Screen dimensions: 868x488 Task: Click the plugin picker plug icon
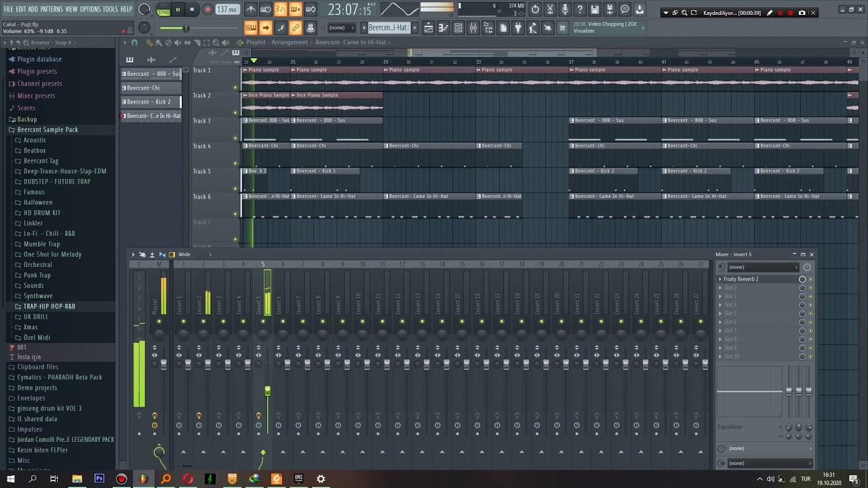(x=517, y=28)
